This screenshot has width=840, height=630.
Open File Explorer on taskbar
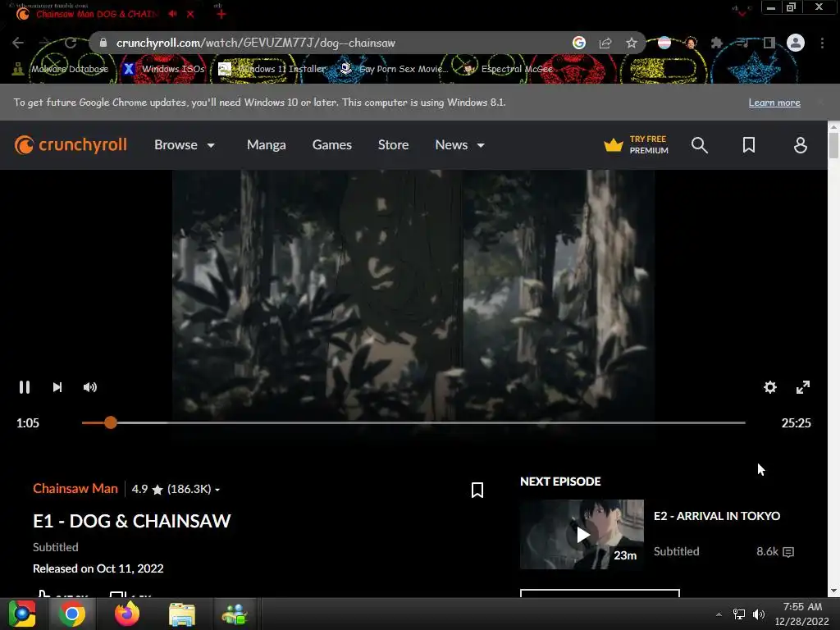[182, 614]
